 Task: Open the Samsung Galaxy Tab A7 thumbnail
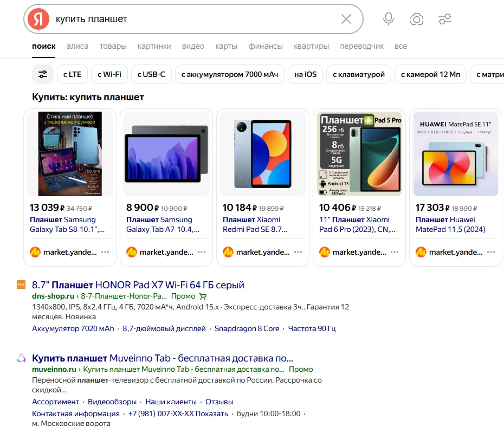tap(166, 154)
